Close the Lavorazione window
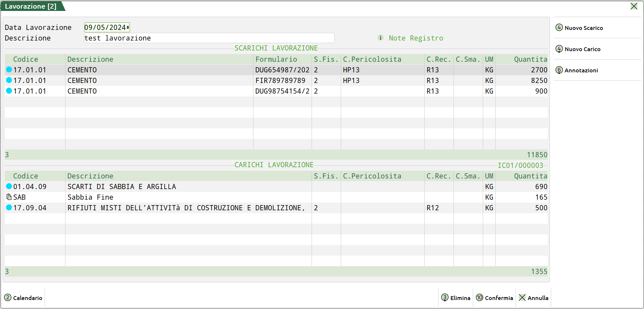This screenshot has height=309, width=644. pyautogui.click(x=634, y=6)
